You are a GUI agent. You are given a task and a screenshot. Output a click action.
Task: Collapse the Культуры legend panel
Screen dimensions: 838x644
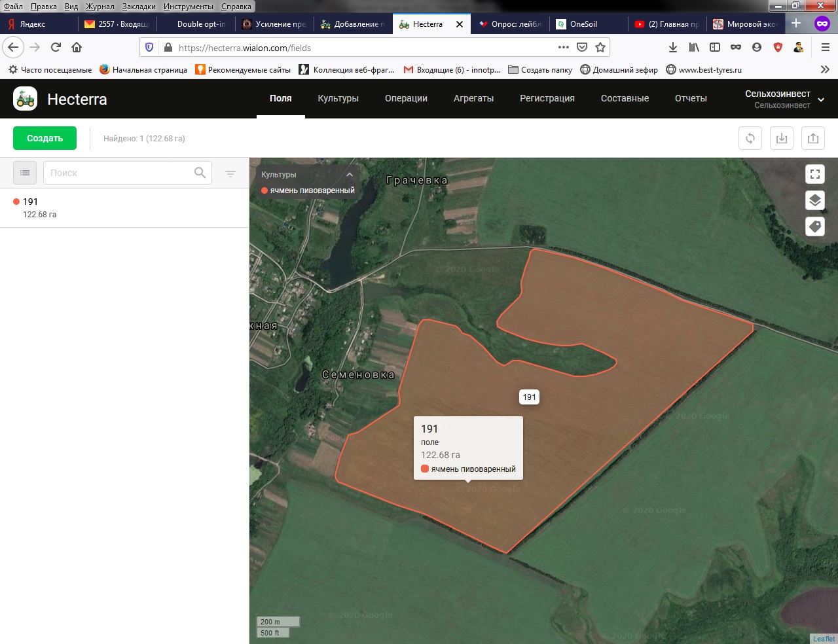pyautogui.click(x=350, y=175)
